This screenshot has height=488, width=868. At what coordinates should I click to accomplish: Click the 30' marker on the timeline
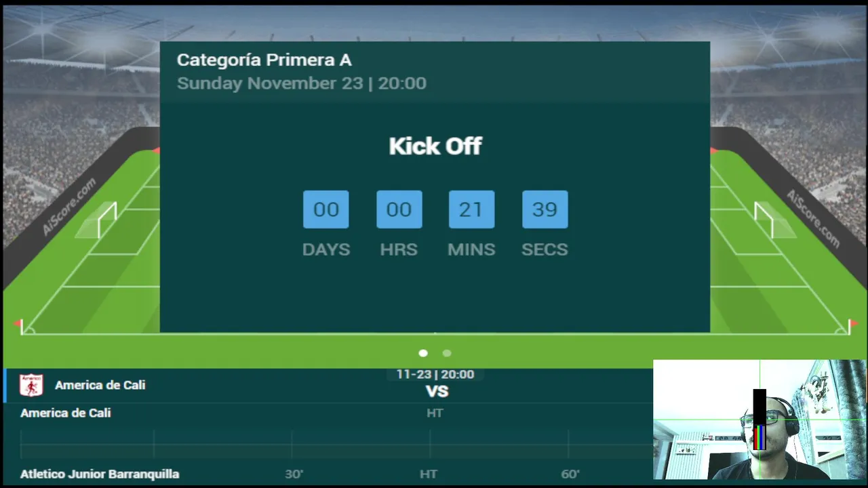pos(294,474)
